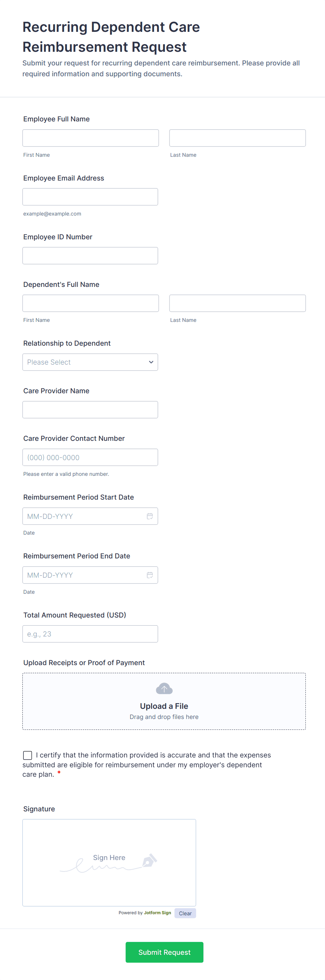This screenshot has width=325, height=980.
Task: Focus the Care Provider Name field
Action: click(x=90, y=410)
